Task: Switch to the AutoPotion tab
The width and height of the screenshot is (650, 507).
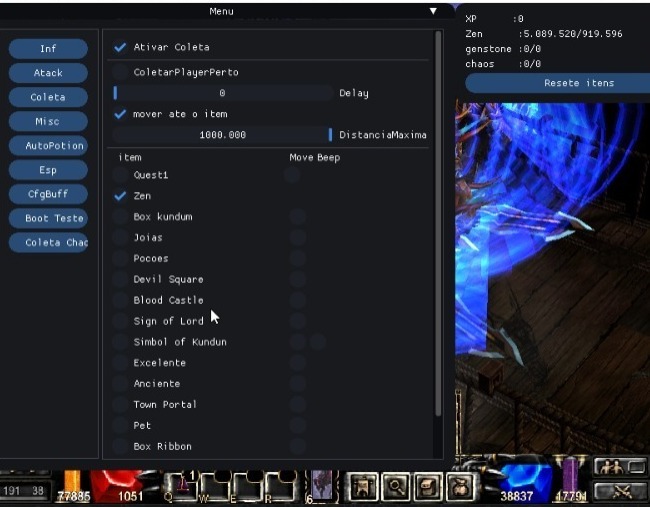Action: (48, 146)
